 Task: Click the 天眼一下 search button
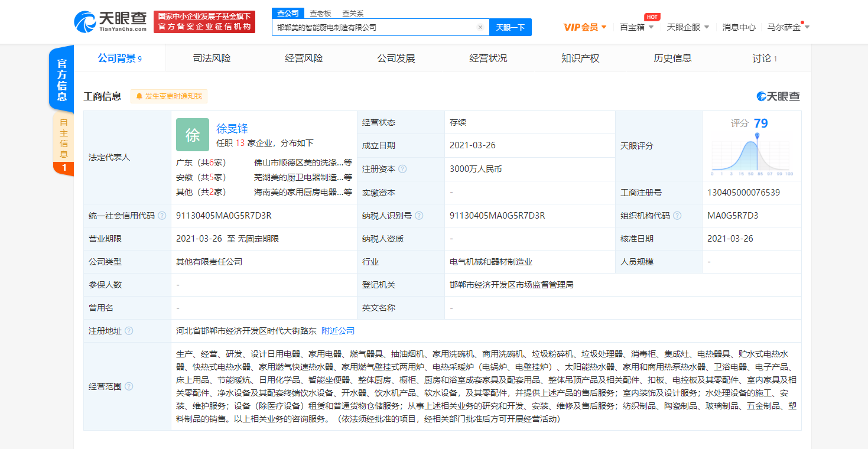(x=511, y=27)
